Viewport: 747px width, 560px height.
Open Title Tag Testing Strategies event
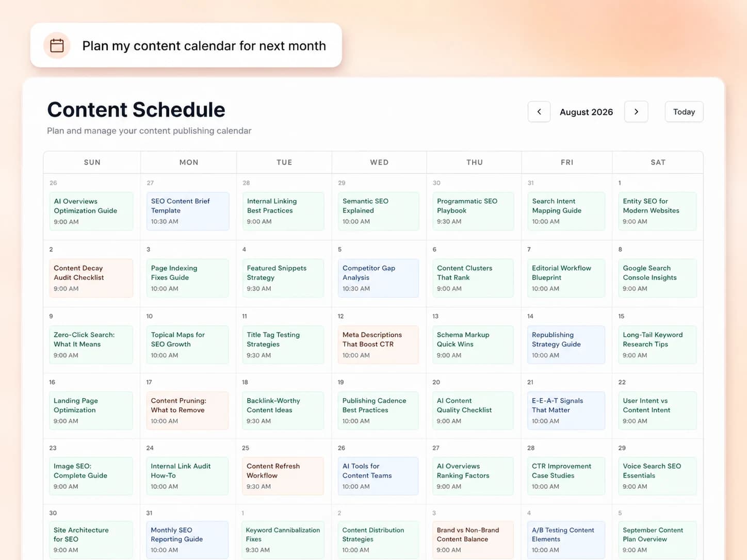(x=283, y=345)
